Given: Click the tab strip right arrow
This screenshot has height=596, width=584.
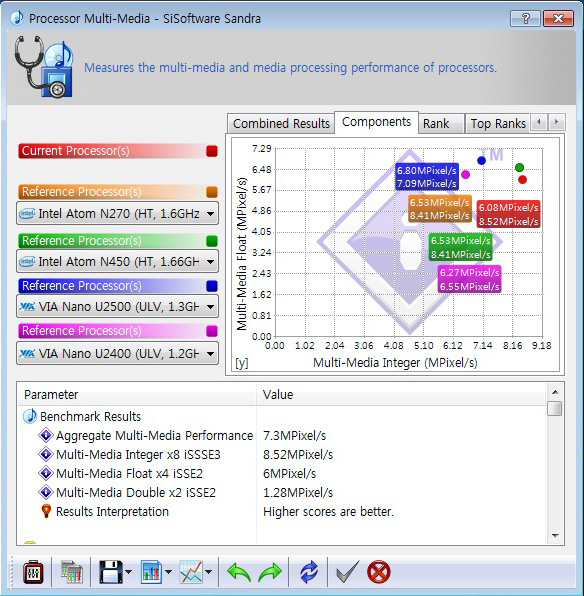Looking at the screenshot, I should (x=556, y=122).
